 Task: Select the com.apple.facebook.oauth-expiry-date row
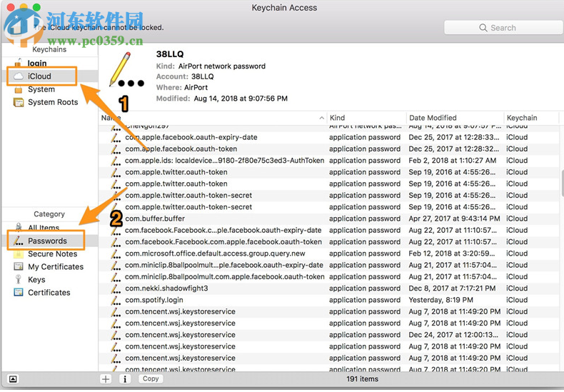328,137
